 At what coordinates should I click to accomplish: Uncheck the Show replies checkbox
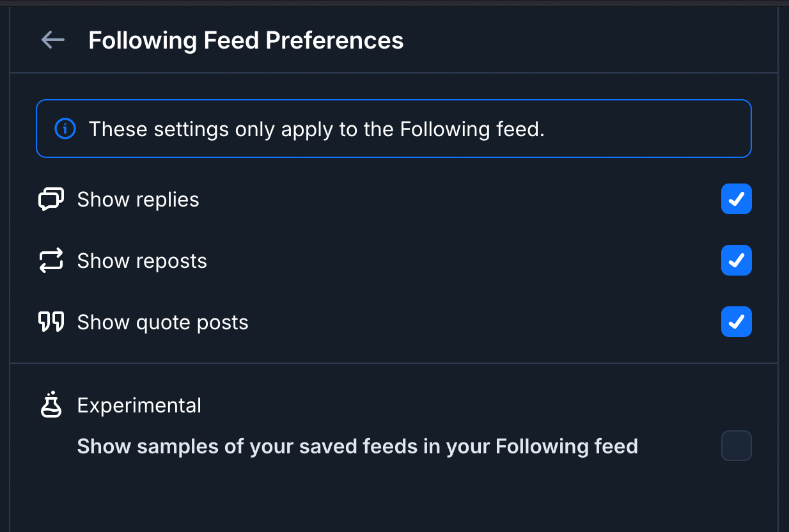736,199
